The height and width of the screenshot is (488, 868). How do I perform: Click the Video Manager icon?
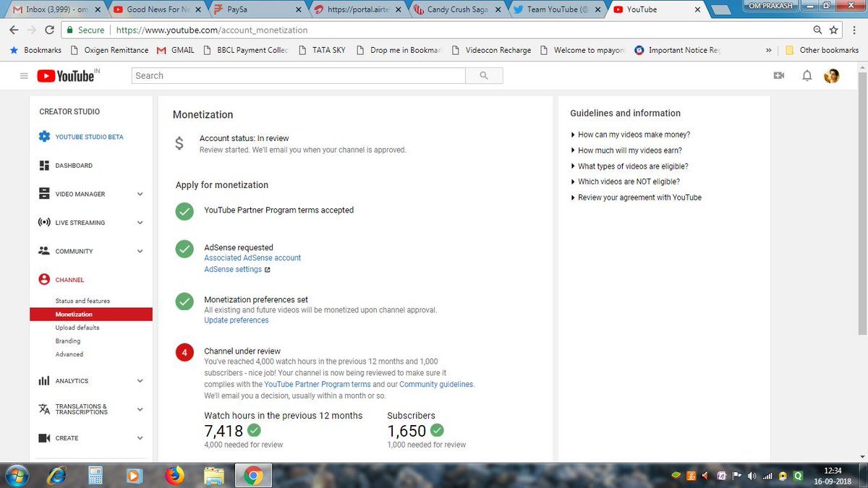coord(44,194)
